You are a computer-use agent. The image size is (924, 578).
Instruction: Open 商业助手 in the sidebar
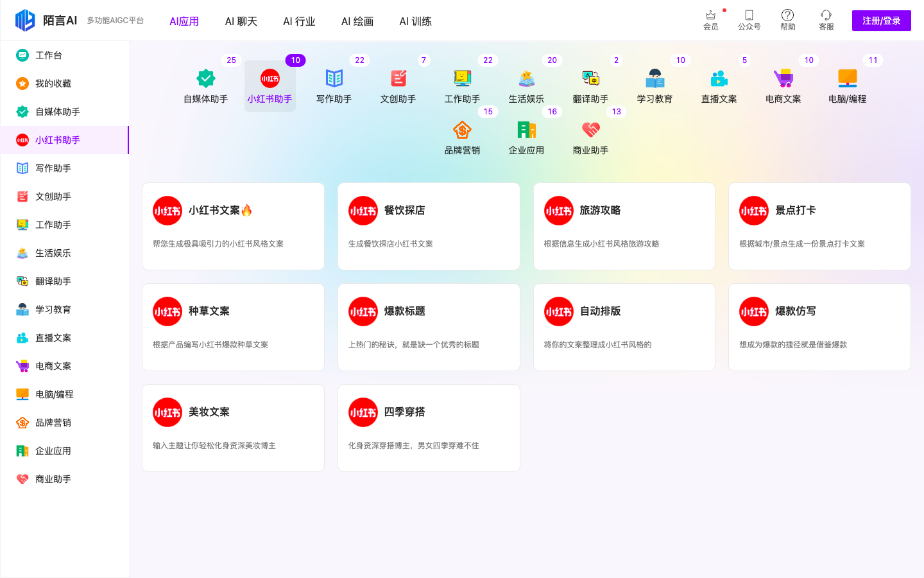click(x=64, y=479)
